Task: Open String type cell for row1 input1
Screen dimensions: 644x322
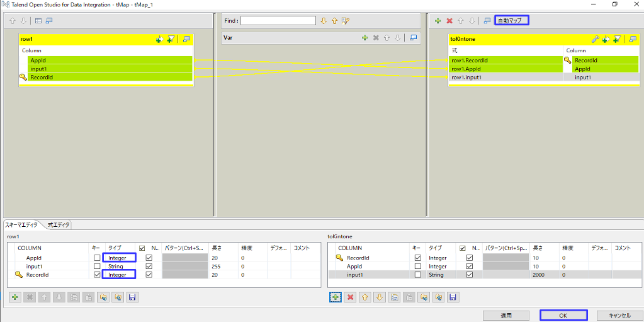Action: point(120,266)
